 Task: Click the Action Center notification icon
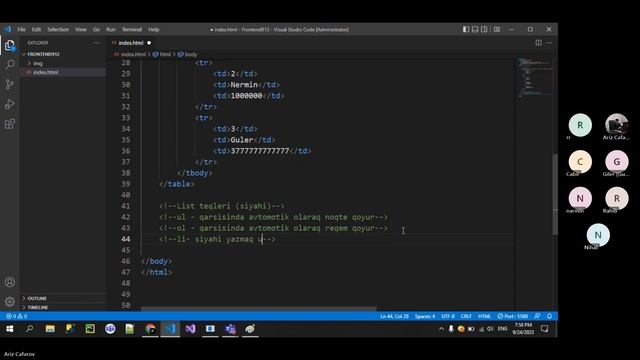coord(544,329)
